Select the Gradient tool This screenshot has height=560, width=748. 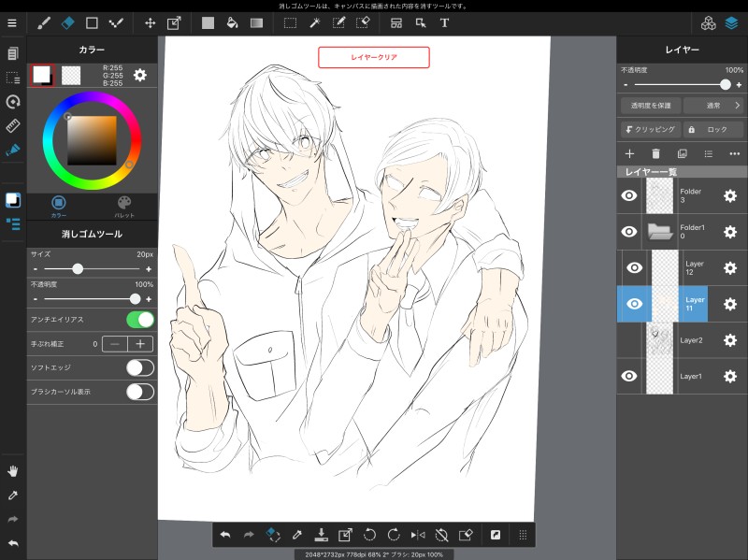tap(256, 22)
